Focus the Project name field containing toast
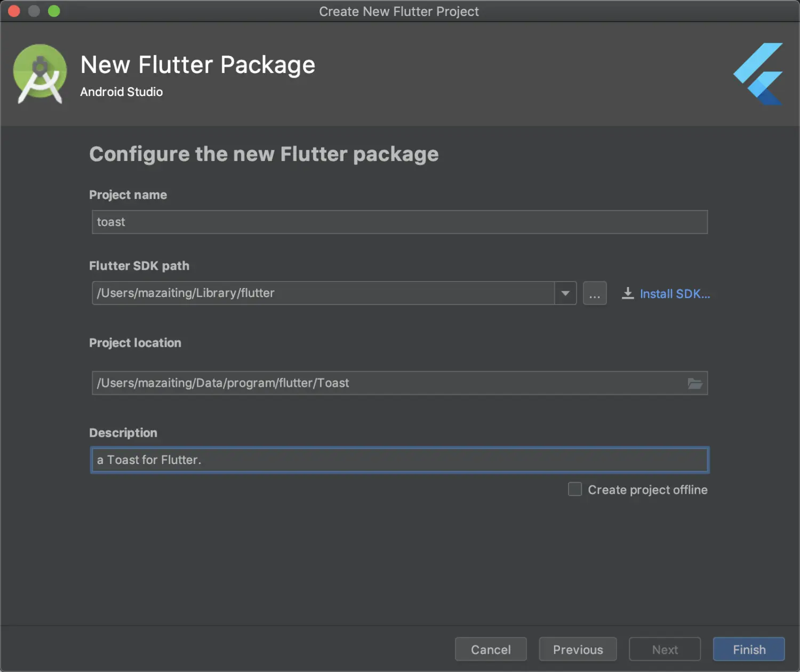800x672 pixels. pyautogui.click(x=399, y=222)
